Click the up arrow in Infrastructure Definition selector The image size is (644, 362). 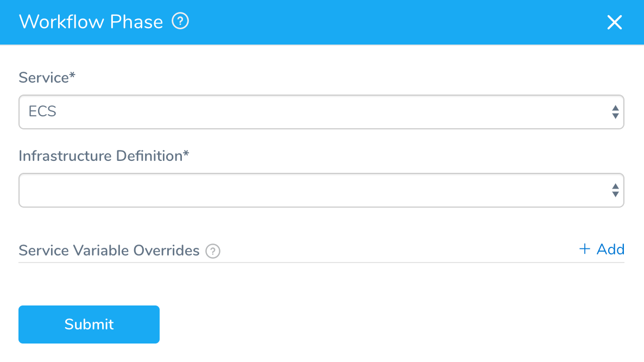click(x=615, y=186)
